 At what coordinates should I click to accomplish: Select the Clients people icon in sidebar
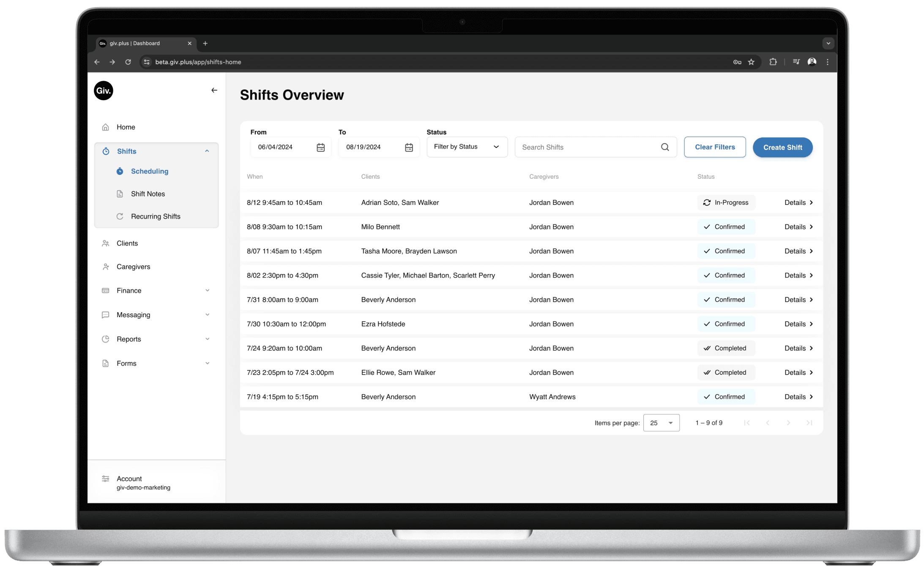[105, 243]
